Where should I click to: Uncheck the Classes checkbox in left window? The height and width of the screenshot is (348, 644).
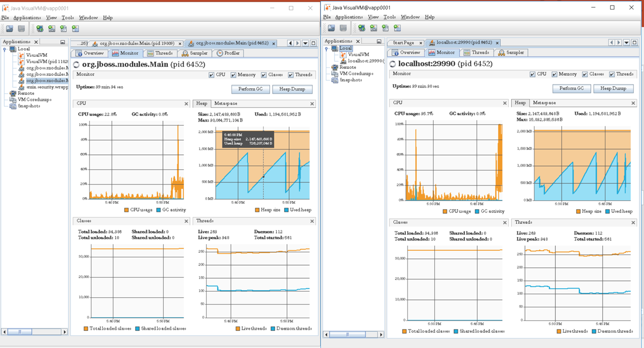(x=263, y=75)
